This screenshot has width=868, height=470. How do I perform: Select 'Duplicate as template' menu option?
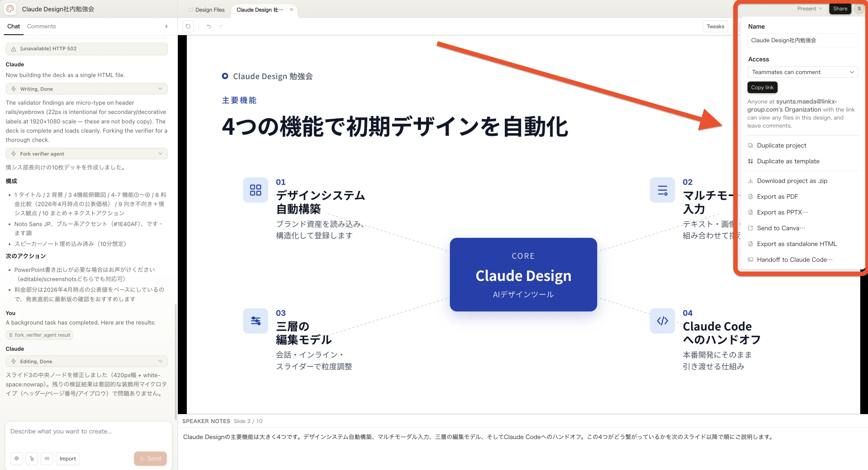[x=788, y=161]
